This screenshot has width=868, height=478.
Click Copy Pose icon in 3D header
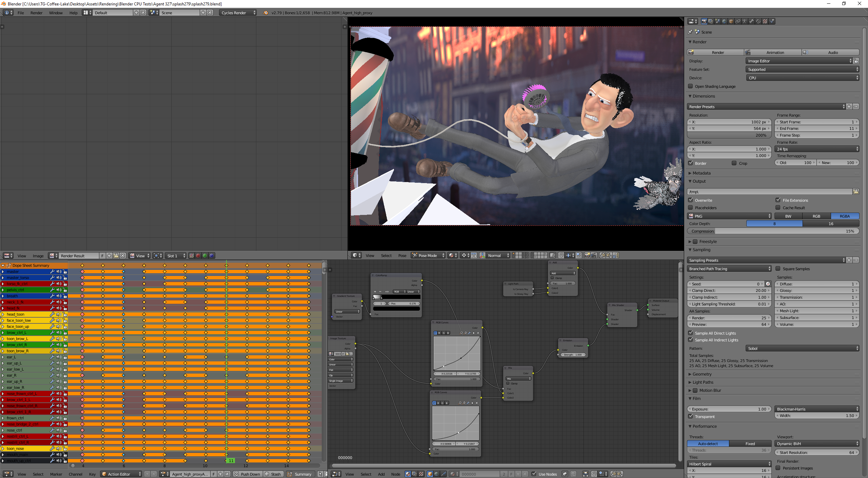coord(603,256)
